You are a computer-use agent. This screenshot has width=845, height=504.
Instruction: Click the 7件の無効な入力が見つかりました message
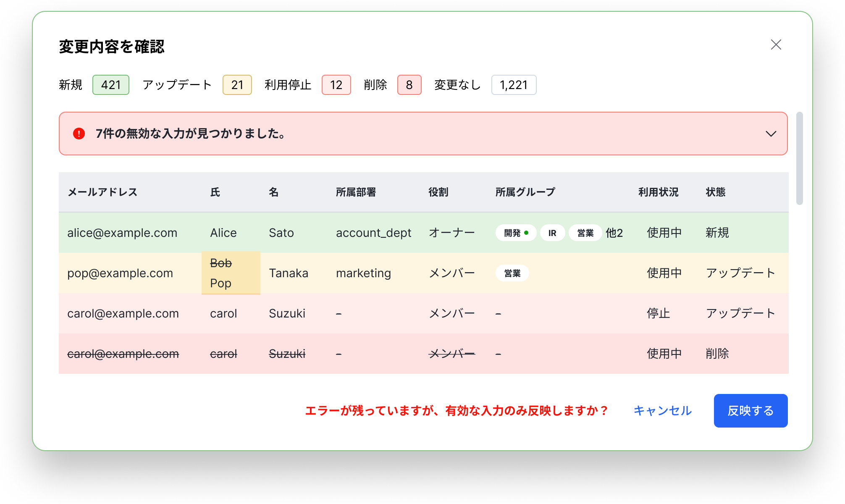(191, 134)
